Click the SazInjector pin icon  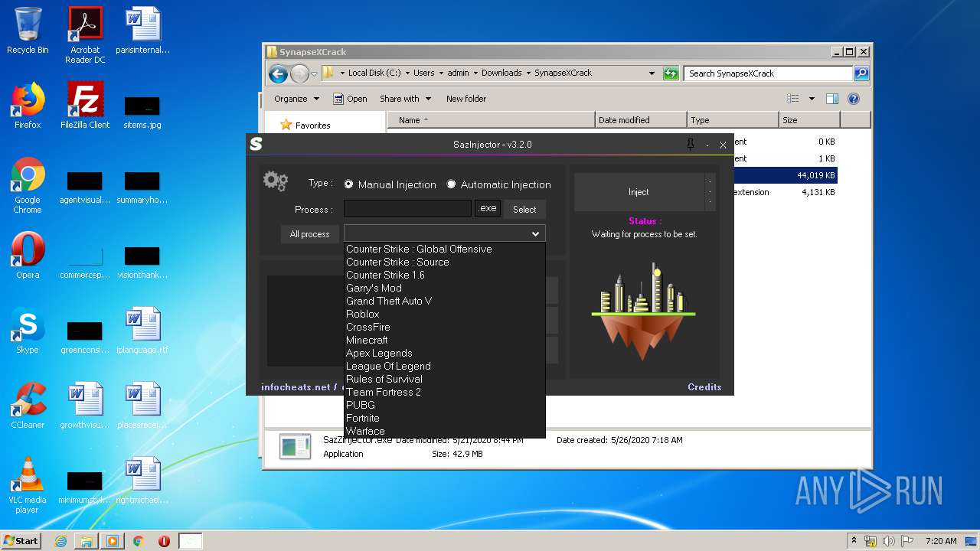click(x=690, y=144)
